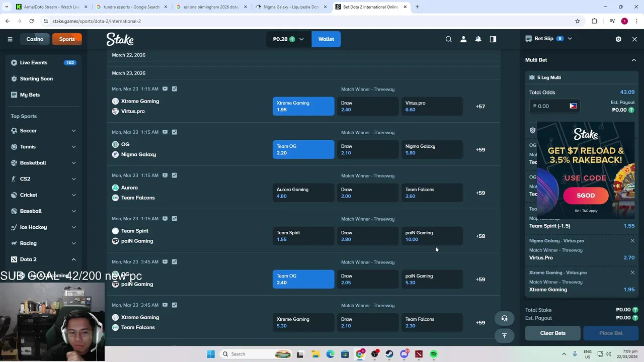Open the Windows Start menu
The height and width of the screenshot is (362, 644).
pyautogui.click(x=211, y=354)
